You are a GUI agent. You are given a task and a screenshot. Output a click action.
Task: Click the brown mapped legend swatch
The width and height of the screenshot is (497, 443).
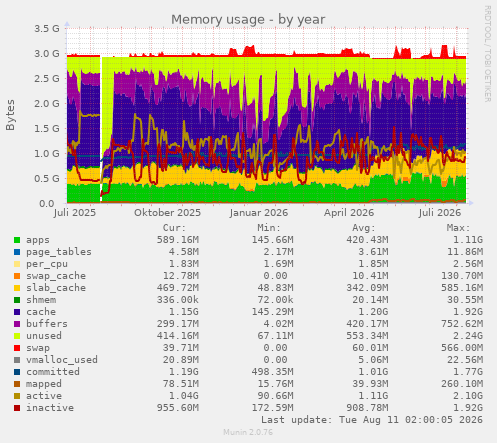(x=17, y=384)
